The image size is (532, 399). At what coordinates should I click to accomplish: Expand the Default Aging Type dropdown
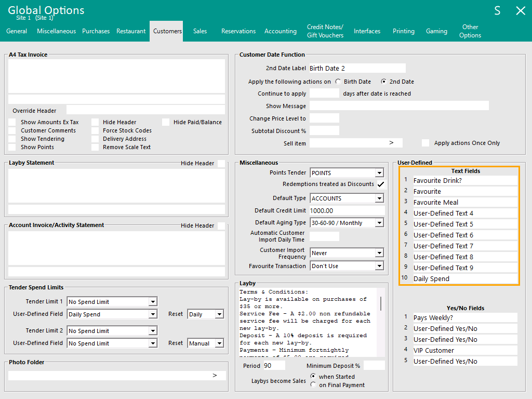click(x=379, y=223)
